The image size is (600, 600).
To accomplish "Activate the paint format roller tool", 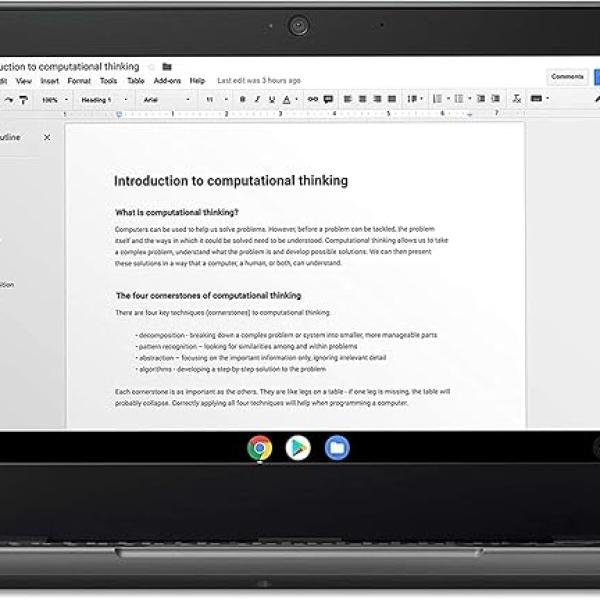I will click(x=23, y=100).
